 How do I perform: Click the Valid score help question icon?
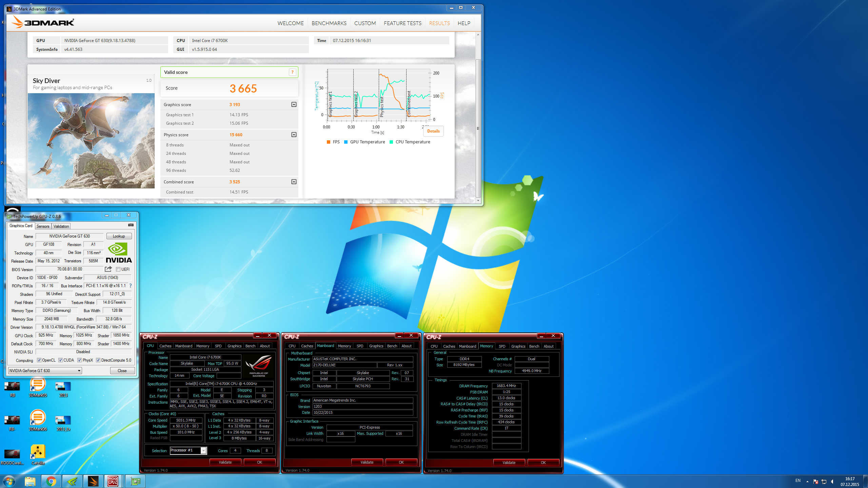292,72
